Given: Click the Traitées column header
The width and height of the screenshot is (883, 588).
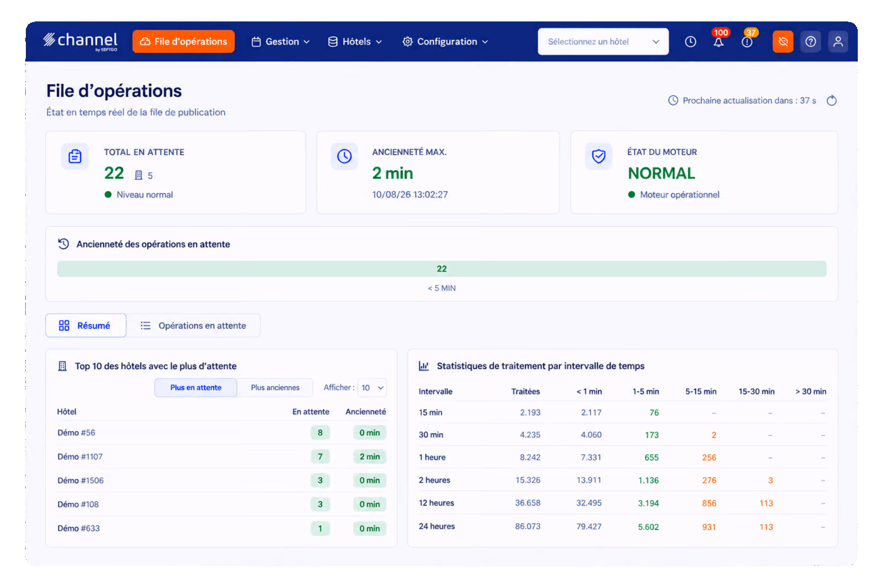Looking at the screenshot, I should [x=525, y=391].
